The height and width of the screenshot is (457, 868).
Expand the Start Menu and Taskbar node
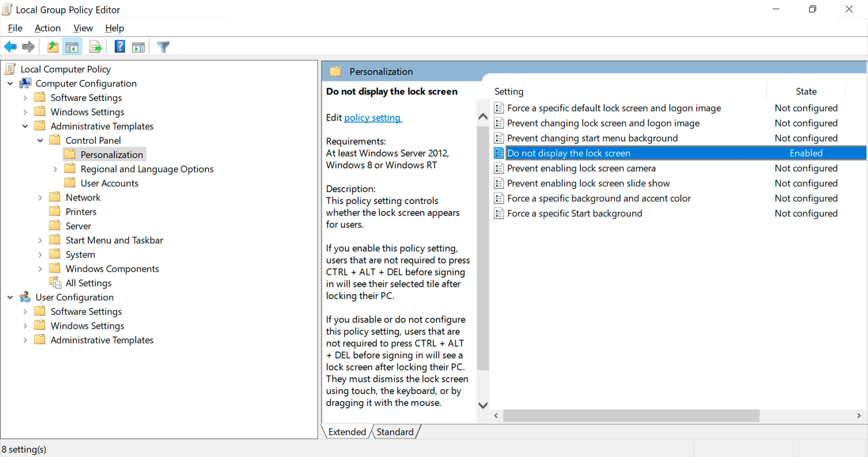tap(40, 240)
